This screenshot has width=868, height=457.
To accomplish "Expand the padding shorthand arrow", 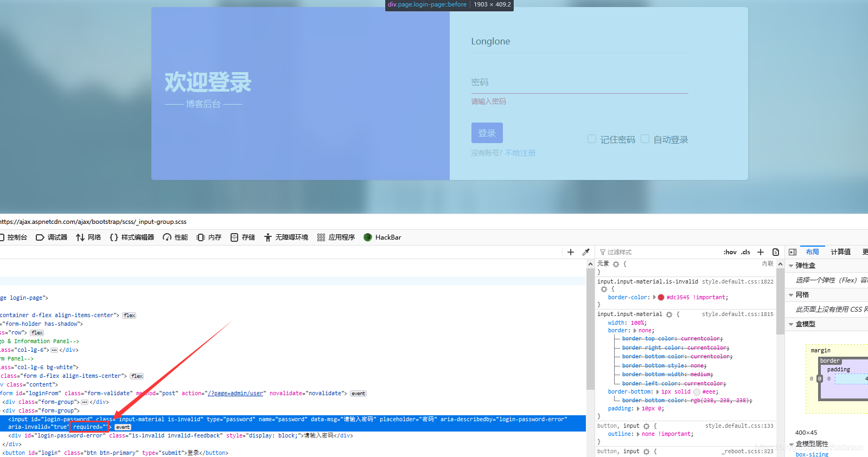I will click(x=639, y=409).
